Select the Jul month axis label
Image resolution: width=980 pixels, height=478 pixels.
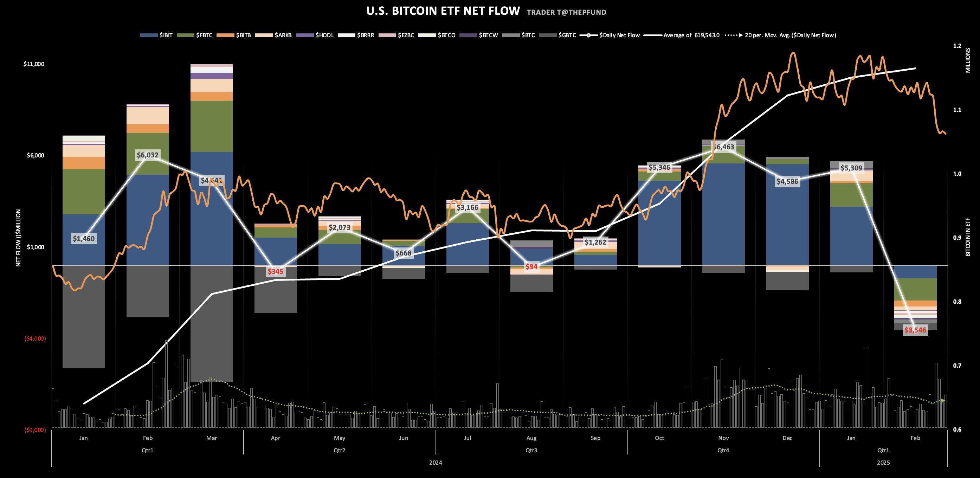click(468, 438)
